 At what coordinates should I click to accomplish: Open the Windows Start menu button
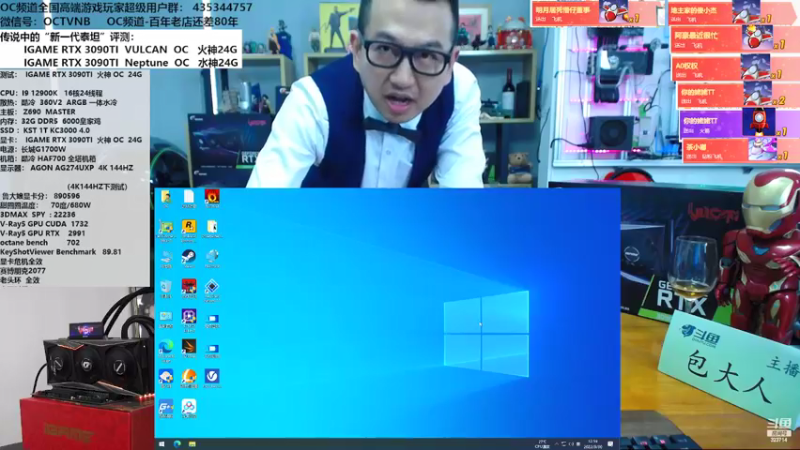coord(162,444)
